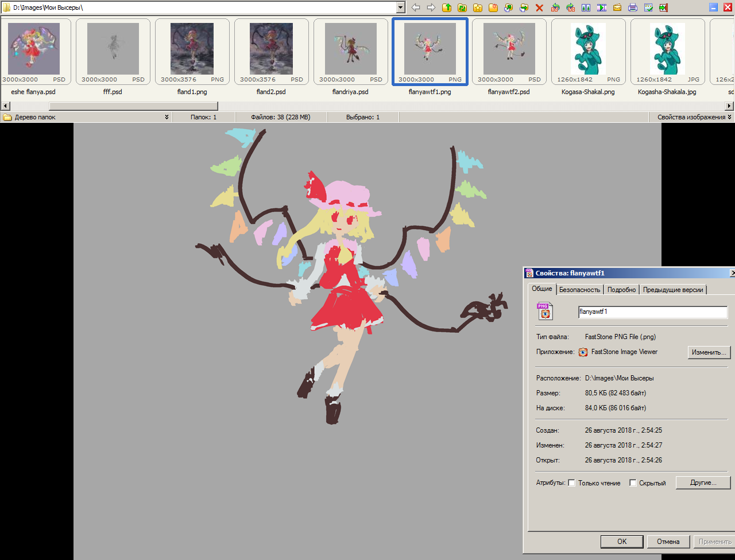This screenshot has height=560, width=735.
Task: Enable the 'Только чтение' checkbox
Action: tap(571, 483)
